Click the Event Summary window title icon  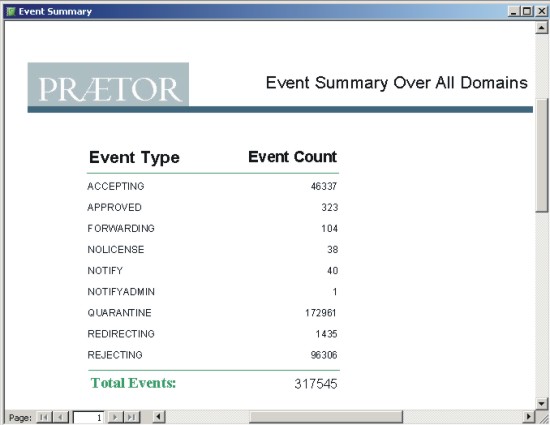[x=11, y=12]
